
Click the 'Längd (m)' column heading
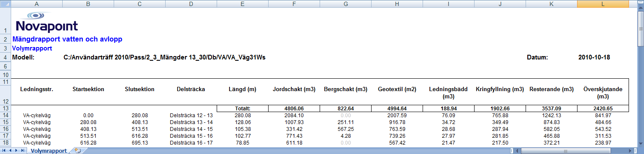(242, 89)
